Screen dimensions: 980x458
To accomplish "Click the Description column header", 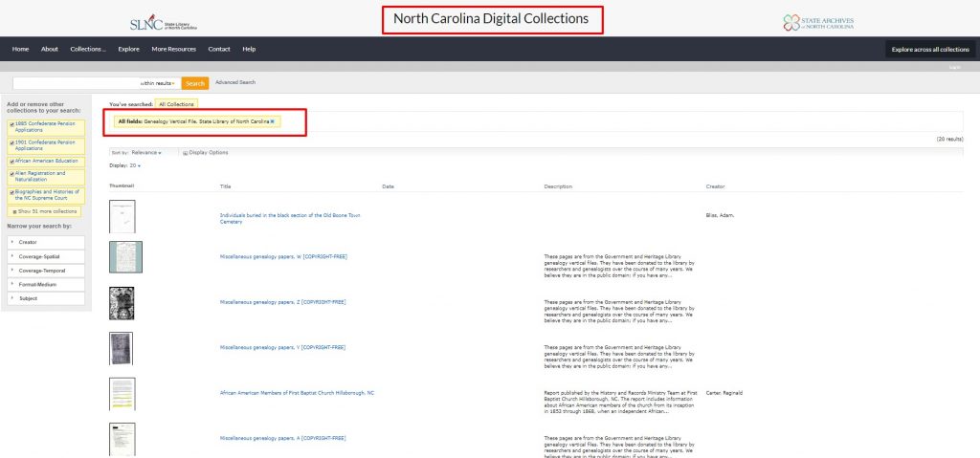I will [x=558, y=186].
